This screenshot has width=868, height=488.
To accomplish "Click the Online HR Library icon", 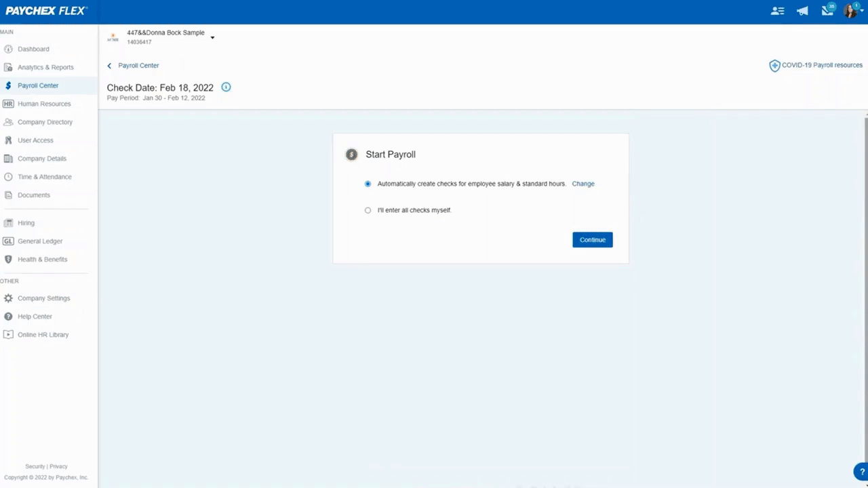I will click(8, 335).
